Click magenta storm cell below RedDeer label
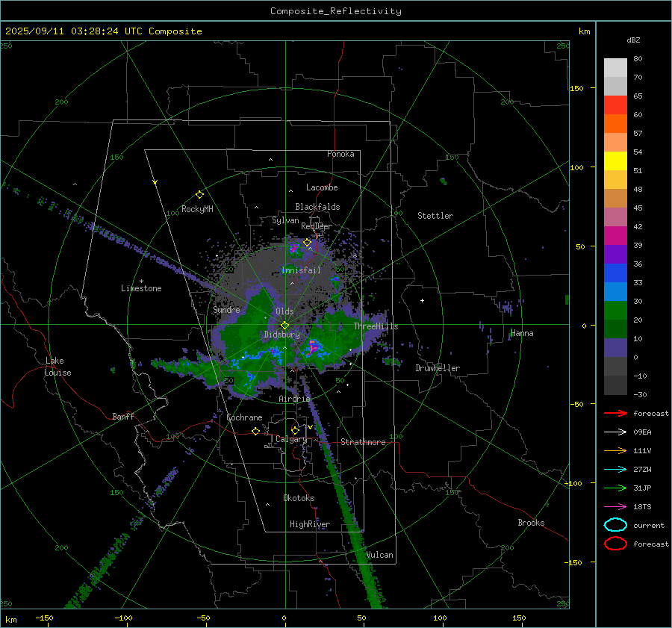The height and width of the screenshot is (628, 672). pyautogui.click(x=294, y=248)
